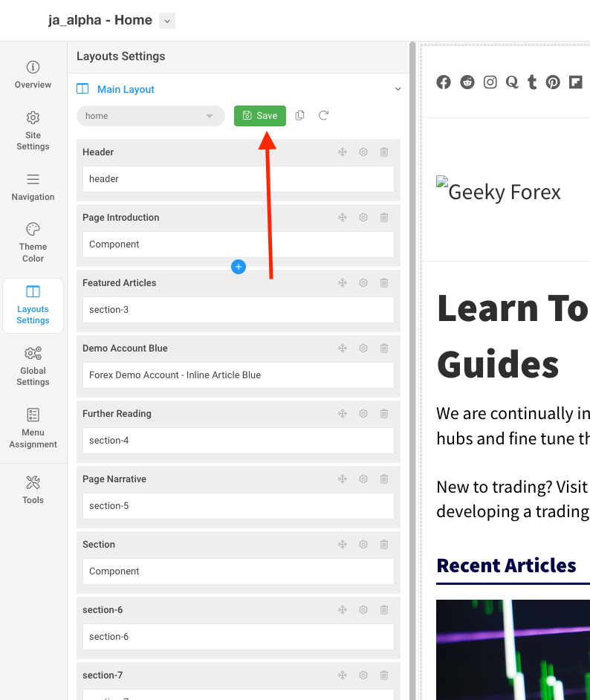This screenshot has height=700, width=590.
Task: Click the Instagram icon in preview
Action: click(x=490, y=82)
